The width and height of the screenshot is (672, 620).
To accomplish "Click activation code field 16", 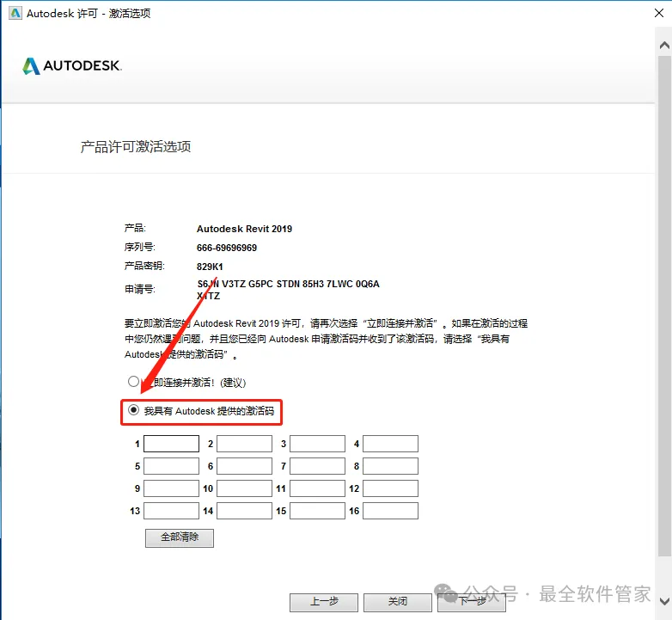I will [x=390, y=511].
